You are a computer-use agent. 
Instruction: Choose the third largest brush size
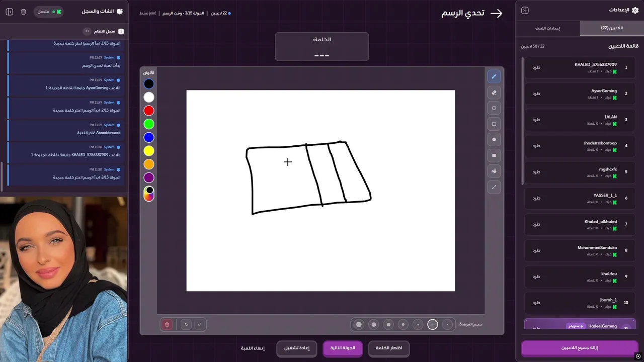tap(388, 325)
